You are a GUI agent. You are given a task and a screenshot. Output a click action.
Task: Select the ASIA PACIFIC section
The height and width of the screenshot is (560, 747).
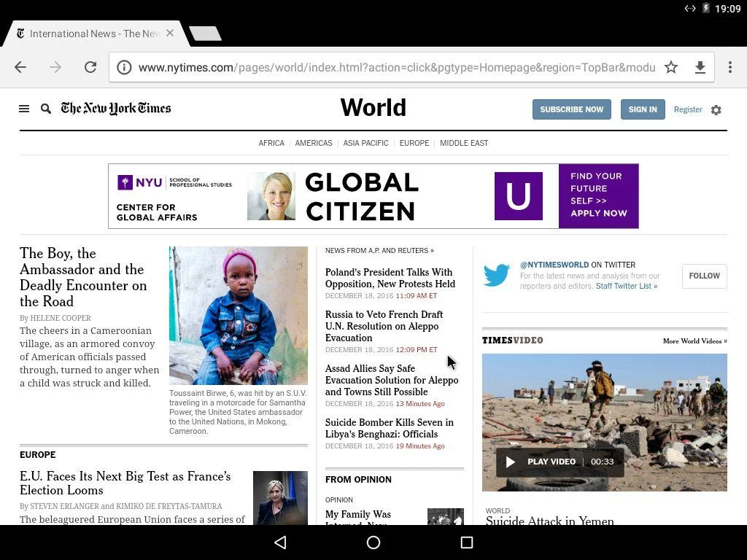coord(365,143)
